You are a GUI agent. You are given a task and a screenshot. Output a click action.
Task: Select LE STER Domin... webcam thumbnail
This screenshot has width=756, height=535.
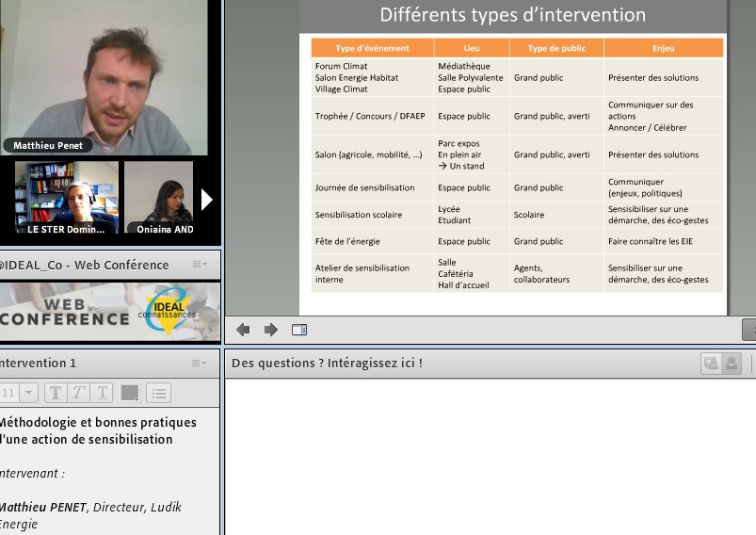67,197
